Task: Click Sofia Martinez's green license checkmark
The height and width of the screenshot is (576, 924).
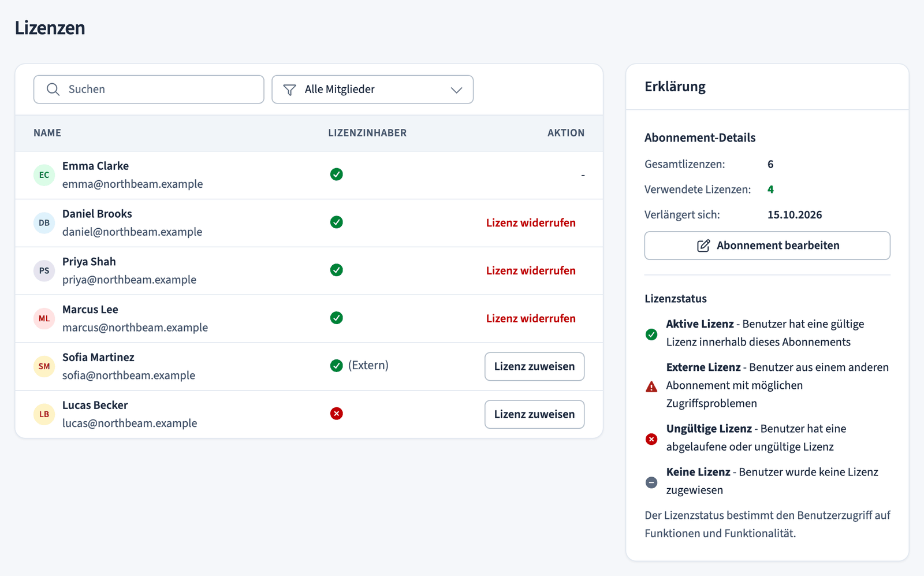Action: [337, 366]
